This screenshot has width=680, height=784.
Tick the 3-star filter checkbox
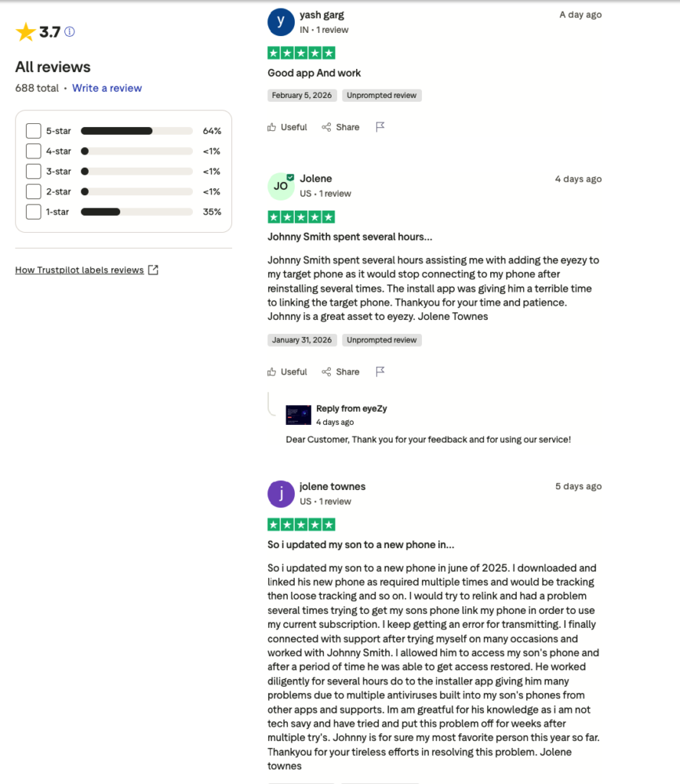[x=34, y=171]
